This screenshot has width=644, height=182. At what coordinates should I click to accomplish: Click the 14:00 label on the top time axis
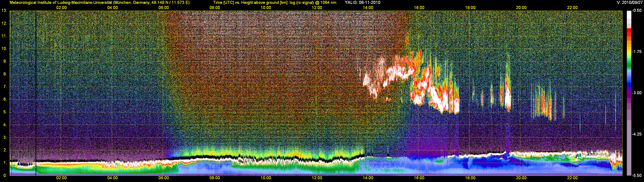tap(368, 8)
